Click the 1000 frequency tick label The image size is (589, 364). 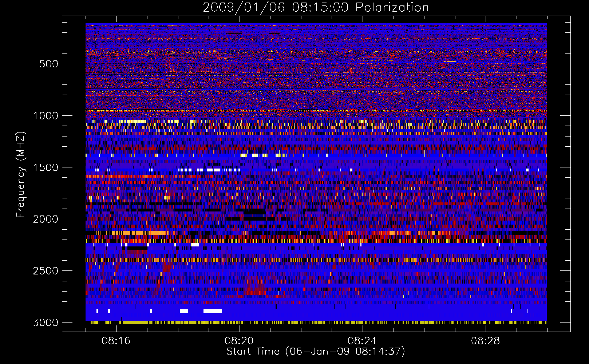pyautogui.click(x=46, y=116)
